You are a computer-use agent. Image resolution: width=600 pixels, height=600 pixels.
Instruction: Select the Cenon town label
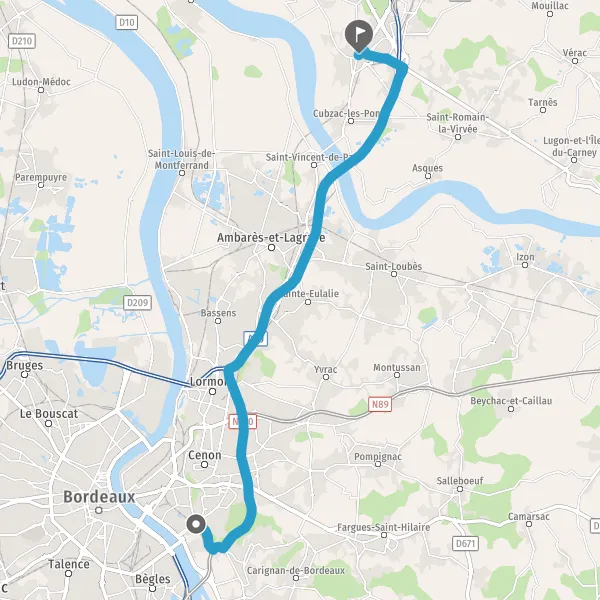pyautogui.click(x=205, y=455)
